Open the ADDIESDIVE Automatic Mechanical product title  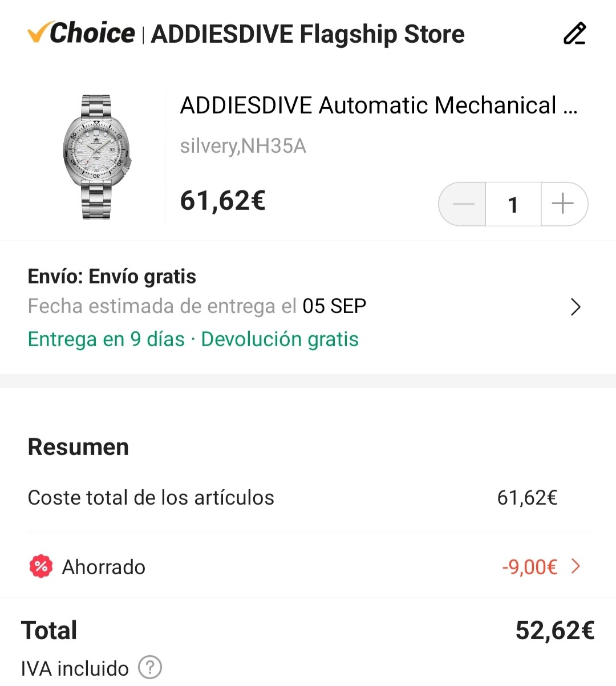point(378,105)
